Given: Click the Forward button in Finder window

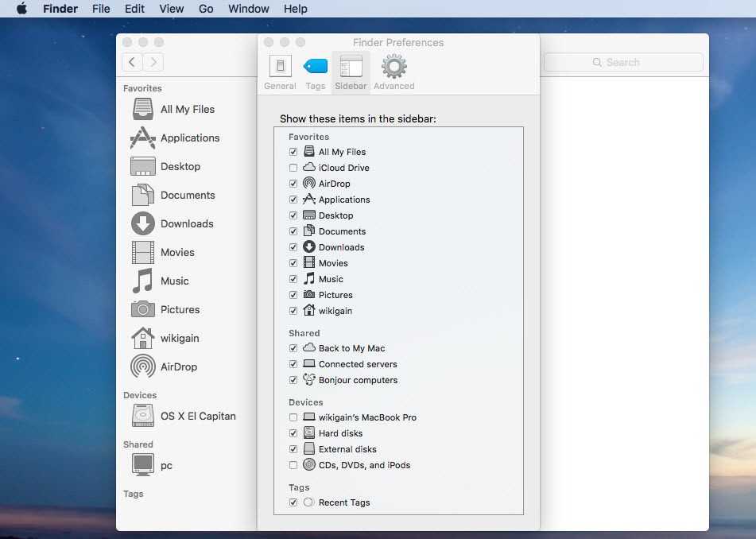Looking at the screenshot, I should click(153, 62).
